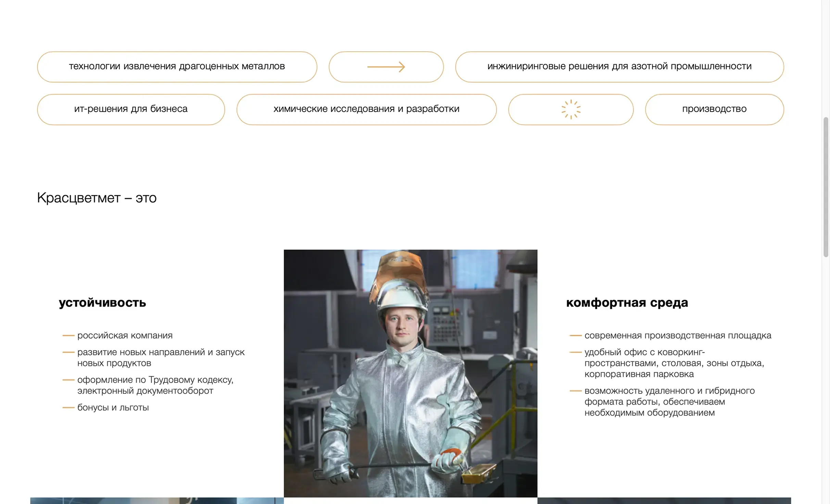Click the удобный офис с коворкинг-пространствами item
Viewport: 830px width, 504px height.
point(674,363)
